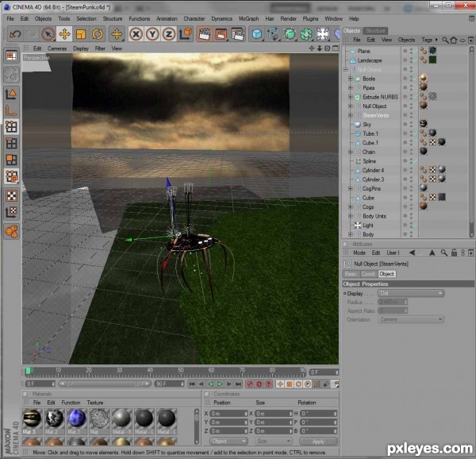The width and height of the screenshot is (476, 459).
Task: Open the MoGraph menu
Action: click(248, 19)
